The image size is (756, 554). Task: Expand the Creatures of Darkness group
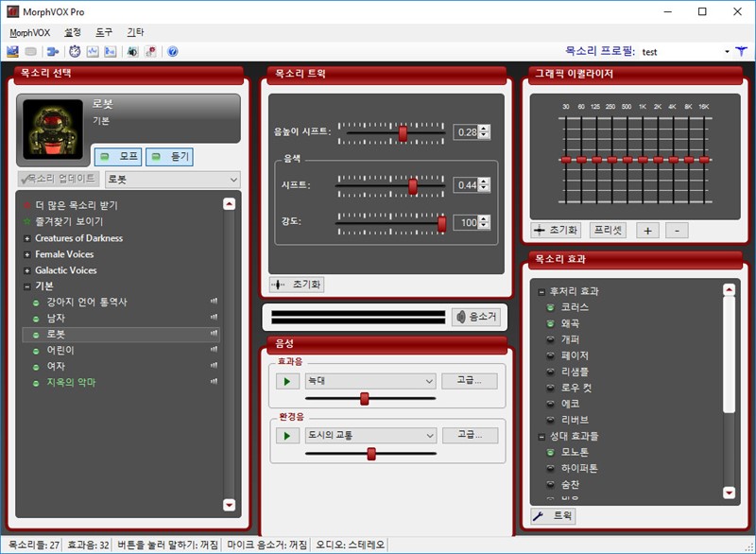pos(26,238)
